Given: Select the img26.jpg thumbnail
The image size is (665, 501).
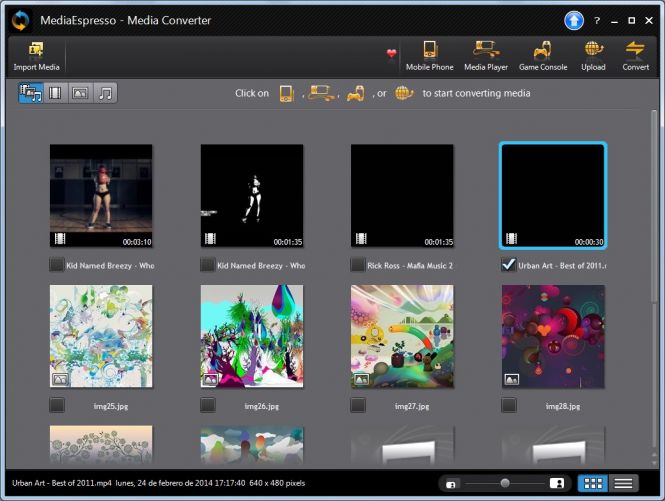Looking at the screenshot, I should click(x=252, y=336).
